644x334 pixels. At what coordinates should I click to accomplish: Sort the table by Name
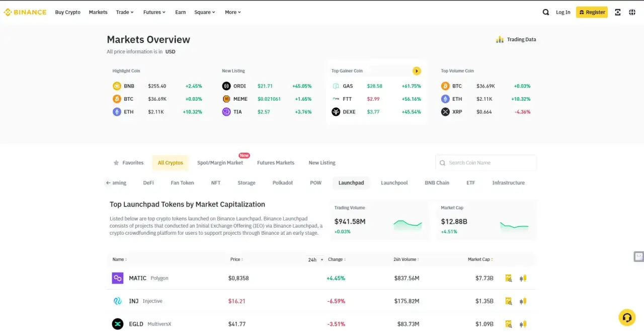click(120, 259)
